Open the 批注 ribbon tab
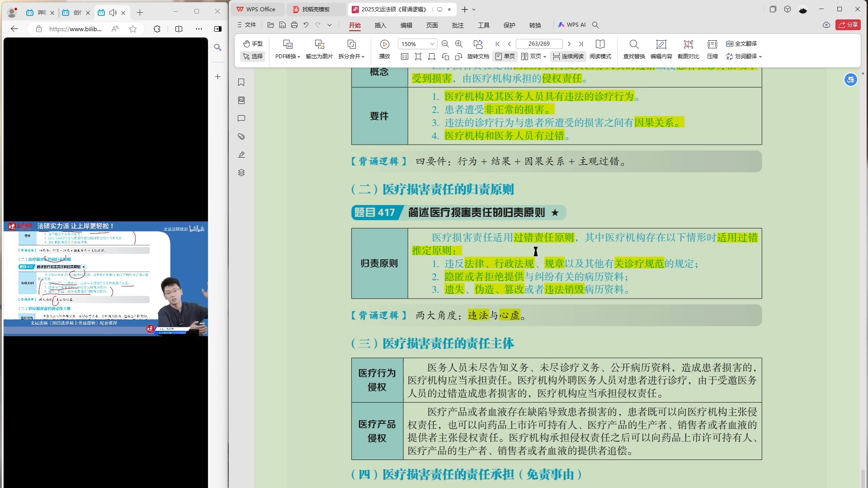Image resolution: width=868 pixels, height=488 pixels. tap(458, 25)
